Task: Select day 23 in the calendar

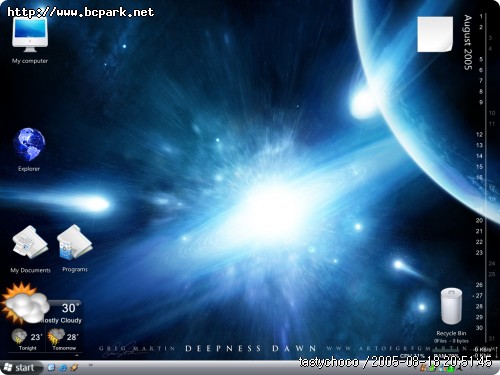Action: pos(479,253)
